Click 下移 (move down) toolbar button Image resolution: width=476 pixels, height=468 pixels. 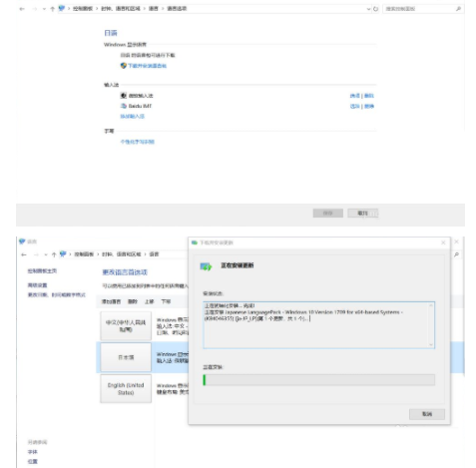pyautogui.click(x=166, y=301)
